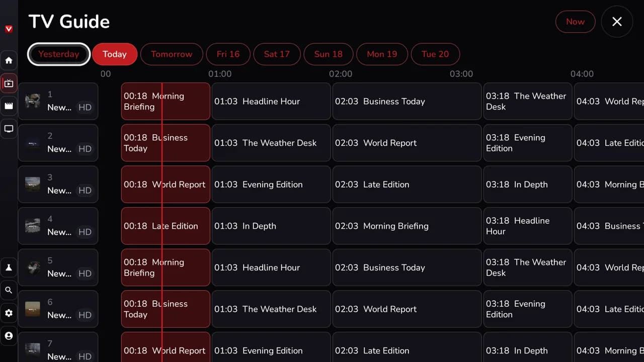
Task: Open 00:18 World Report on channel 3
Action: (166, 184)
